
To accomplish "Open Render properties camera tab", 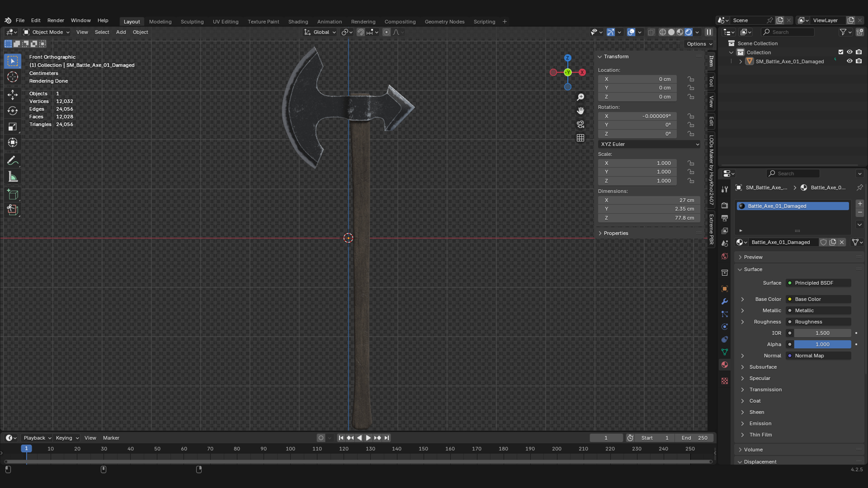I will click(x=724, y=205).
